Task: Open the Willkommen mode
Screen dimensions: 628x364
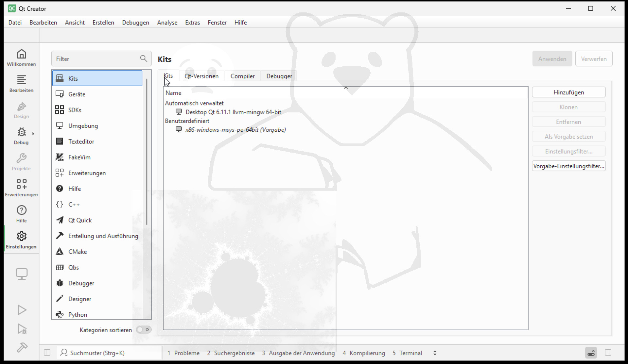Action: pyautogui.click(x=22, y=58)
